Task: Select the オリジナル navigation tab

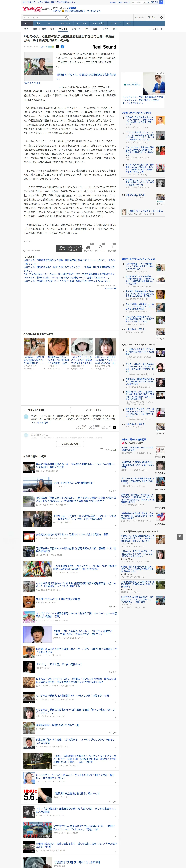Action: pyautogui.click(x=81, y=24)
